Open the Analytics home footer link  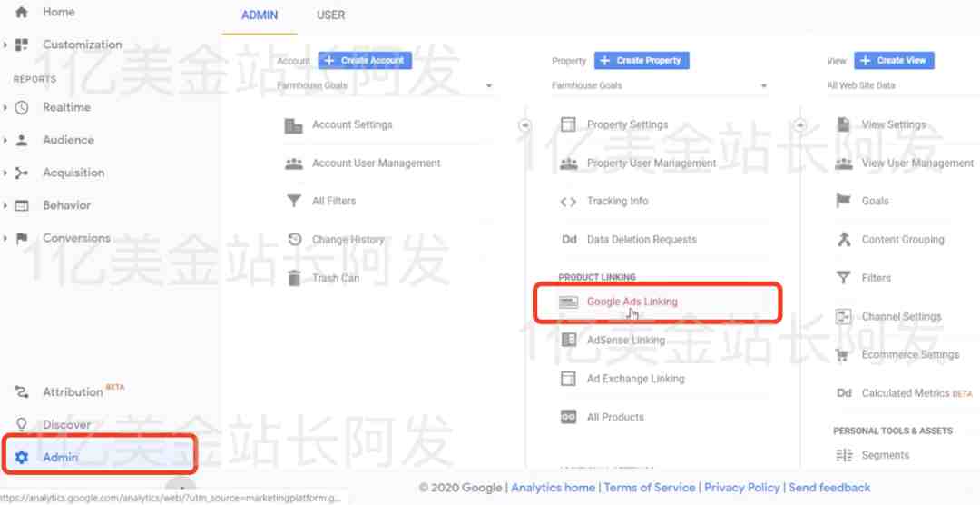(x=553, y=488)
